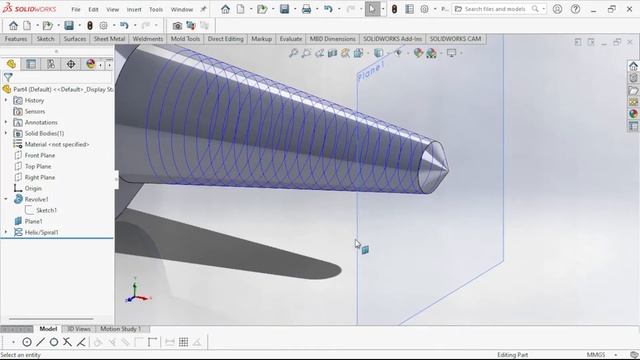
Task: Switch to the Surfaces tab
Action: (x=75, y=39)
